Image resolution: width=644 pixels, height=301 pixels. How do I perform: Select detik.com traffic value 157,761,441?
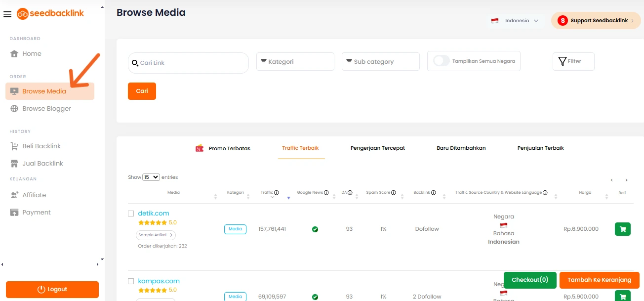point(272,229)
